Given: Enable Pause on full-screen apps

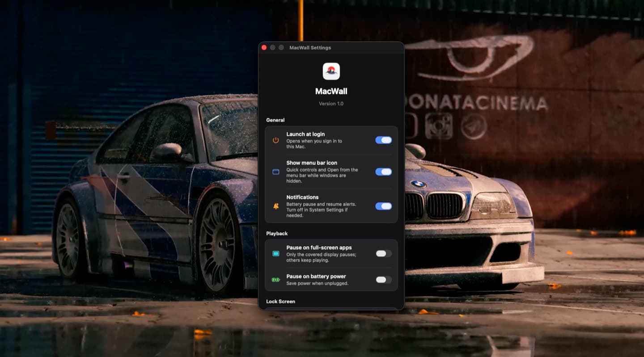Looking at the screenshot, I should coord(384,253).
